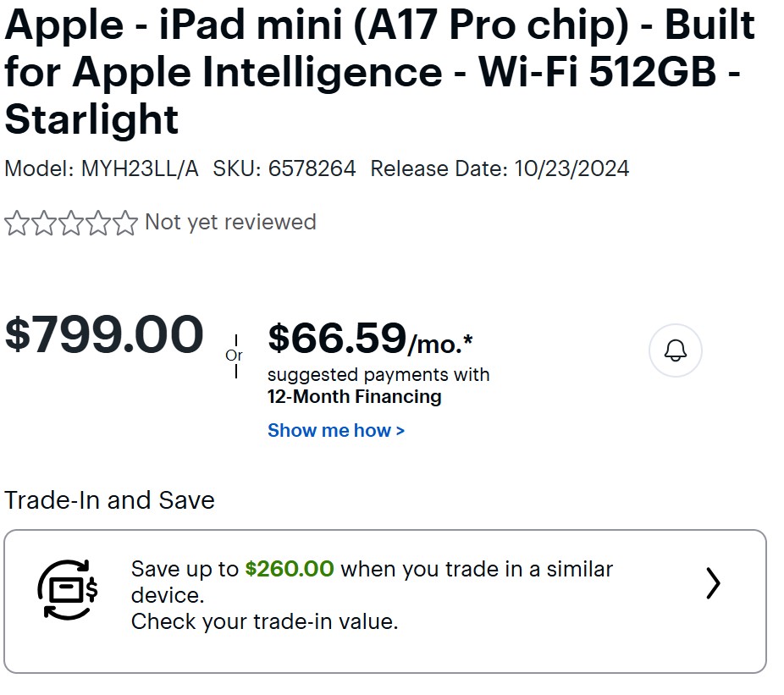Image resolution: width=784 pixels, height=695 pixels.
Task: Click the green $260.00 savings amount
Action: click(290, 569)
